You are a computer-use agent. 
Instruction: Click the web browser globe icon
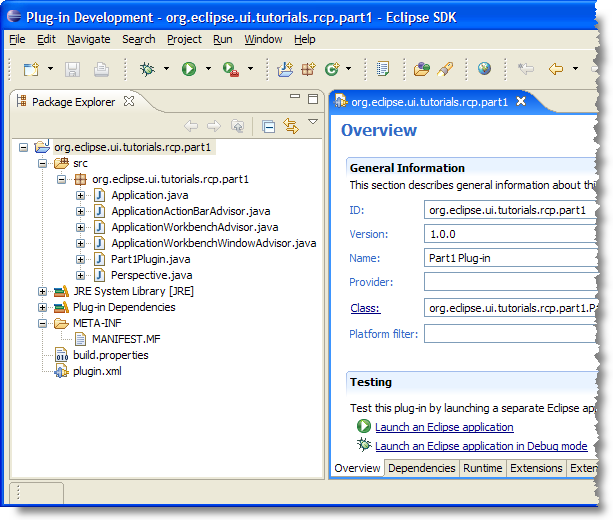pyautogui.click(x=484, y=69)
